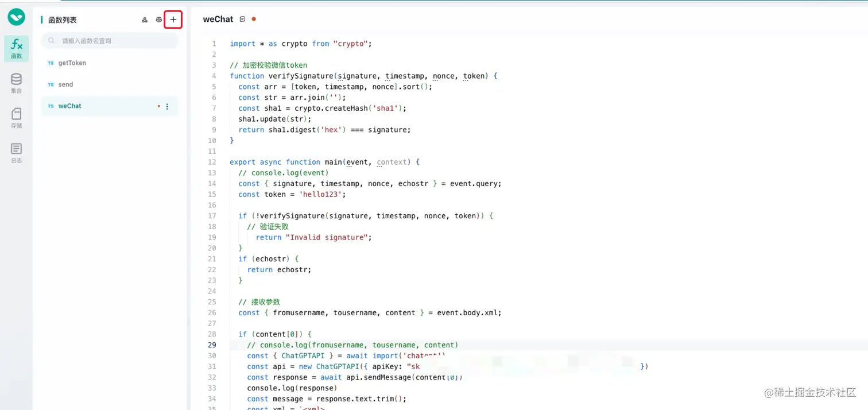Add a new function with plus button

(x=173, y=20)
